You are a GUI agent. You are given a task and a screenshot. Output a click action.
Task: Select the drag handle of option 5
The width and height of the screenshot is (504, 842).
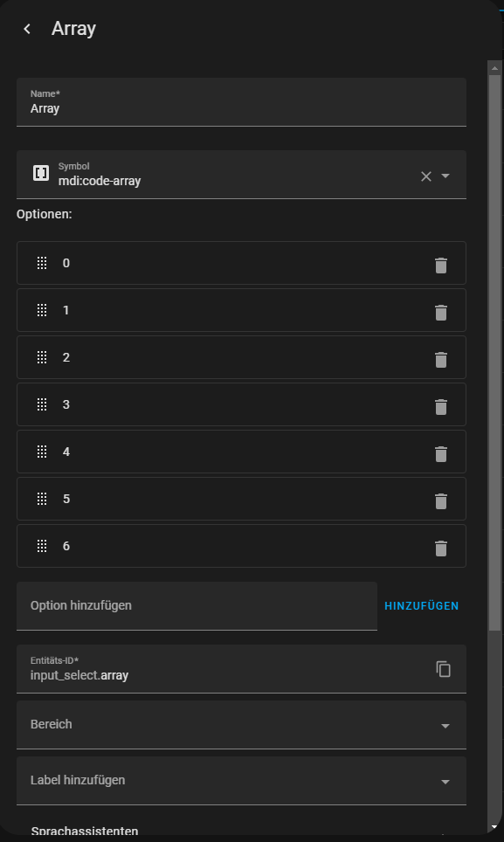point(42,499)
